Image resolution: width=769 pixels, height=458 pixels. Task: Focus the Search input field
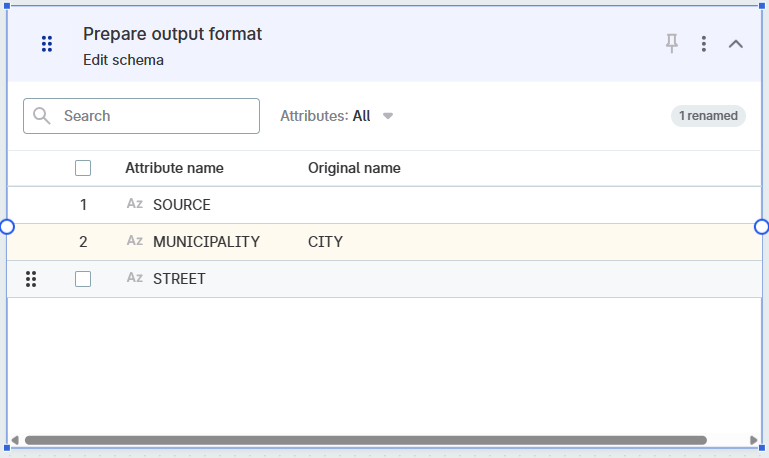tap(141, 116)
